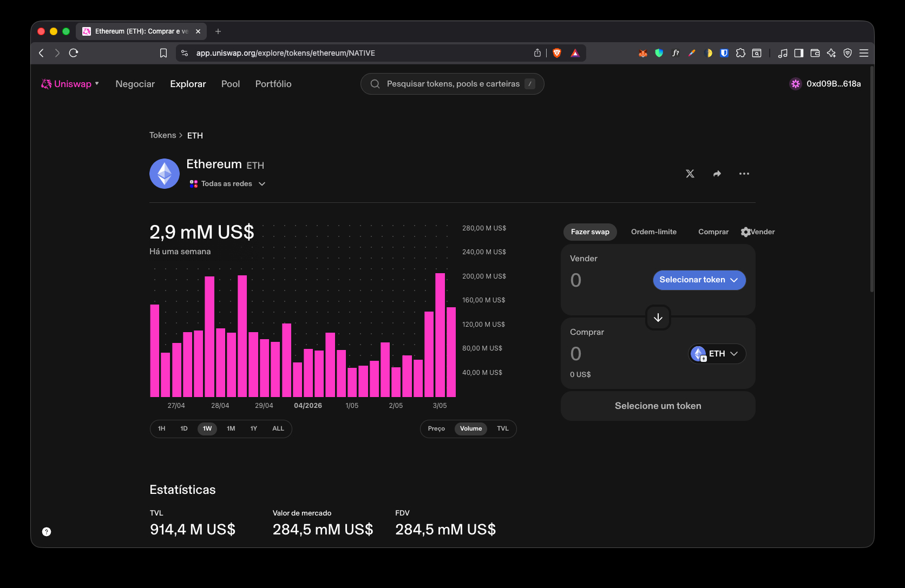The height and width of the screenshot is (588, 905).
Task: Open the browser hamburger menu
Action: tap(864, 53)
